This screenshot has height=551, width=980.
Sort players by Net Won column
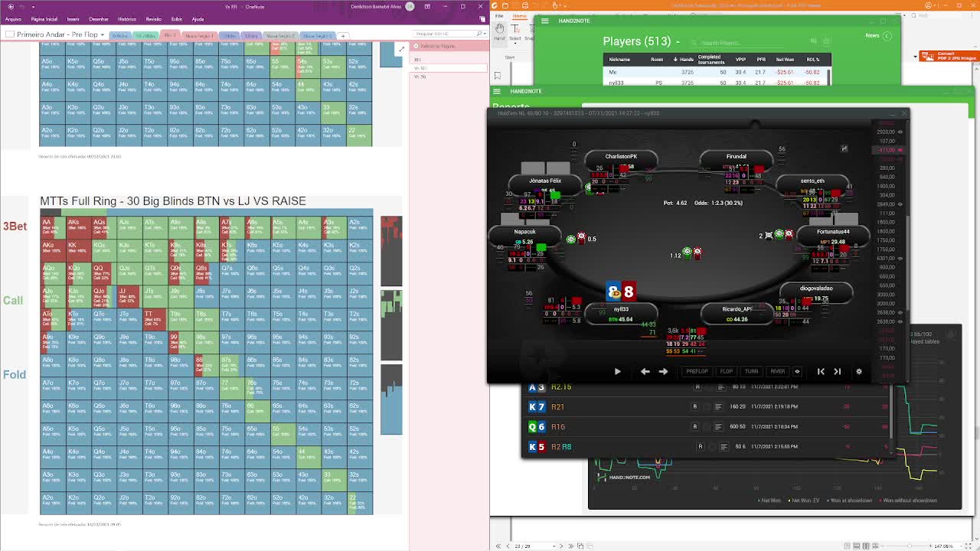point(785,60)
